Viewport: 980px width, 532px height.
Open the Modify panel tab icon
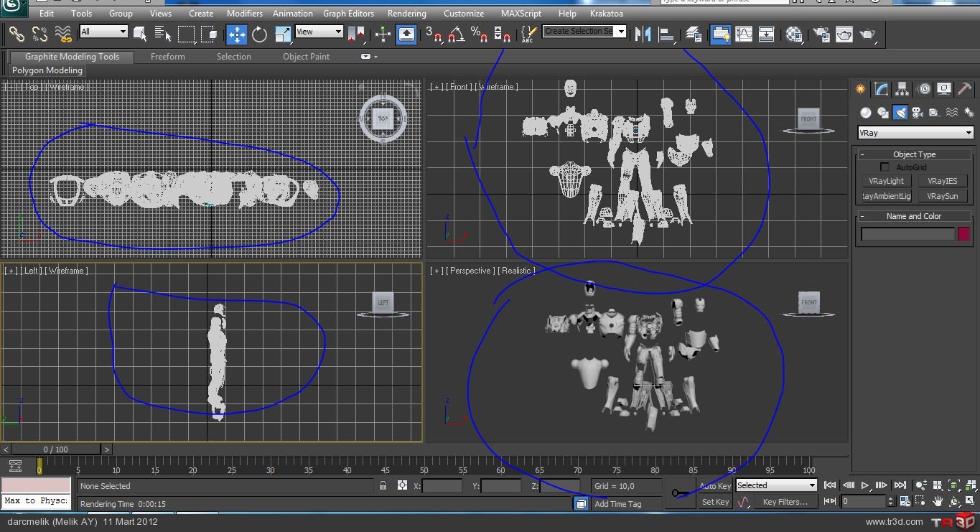click(881, 89)
